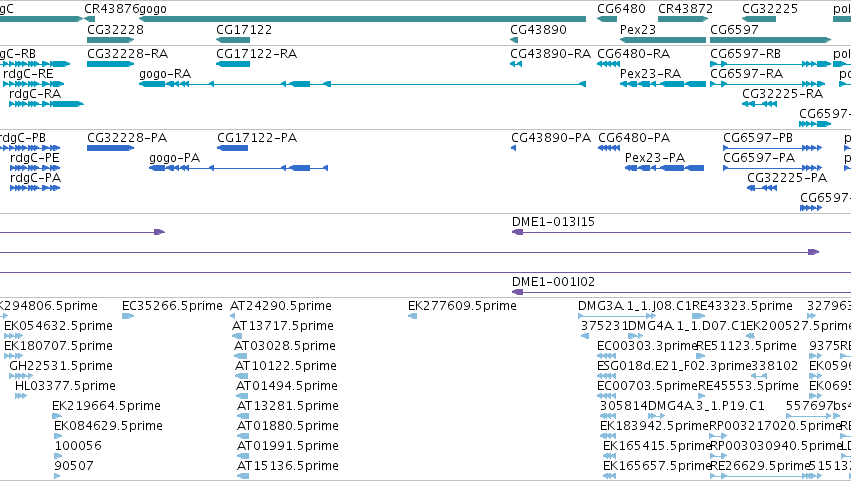Click the CG6597-RB transcript label
The width and height of the screenshot is (851, 481).
coord(745,53)
